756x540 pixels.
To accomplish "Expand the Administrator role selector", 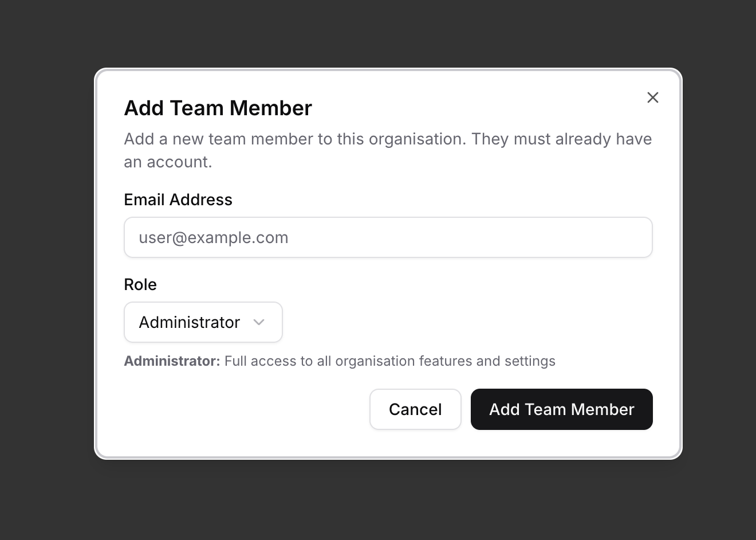I will tap(203, 322).
